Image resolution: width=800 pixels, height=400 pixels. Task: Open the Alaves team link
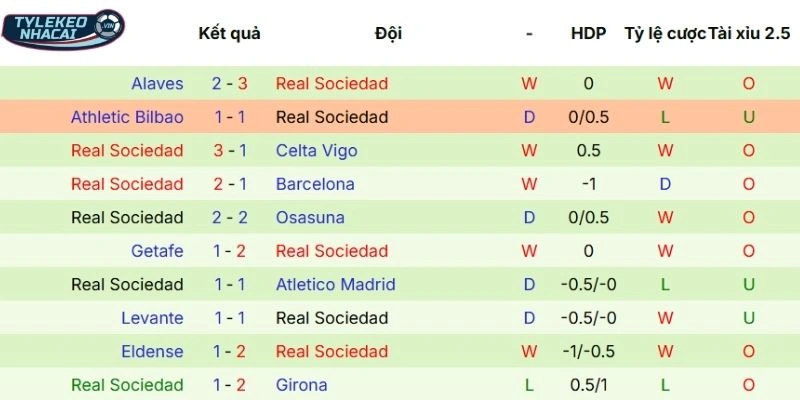click(x=157, y=84)
